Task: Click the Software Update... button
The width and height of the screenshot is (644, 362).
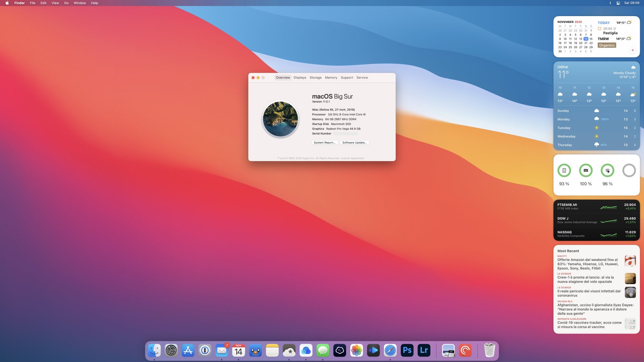Action: click(355, 143)
